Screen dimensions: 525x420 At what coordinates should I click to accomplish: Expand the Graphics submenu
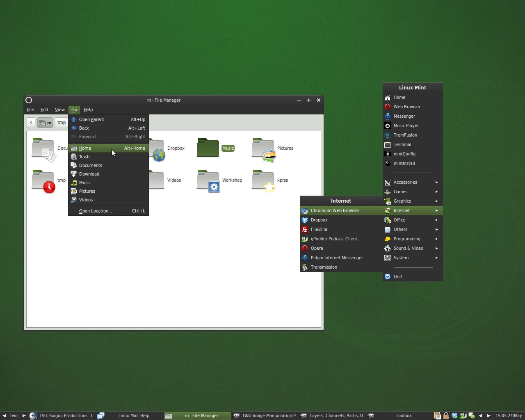[x=413, y=201]
